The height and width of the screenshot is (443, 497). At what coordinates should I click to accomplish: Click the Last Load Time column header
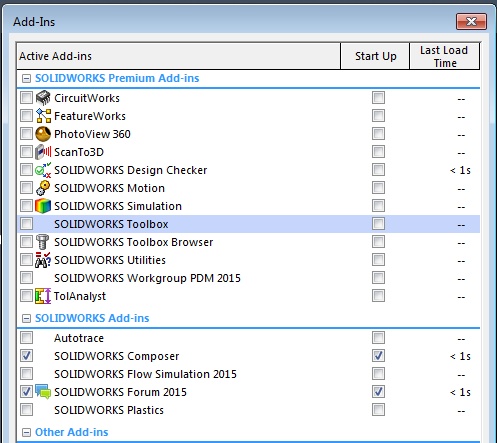(444, 56)
